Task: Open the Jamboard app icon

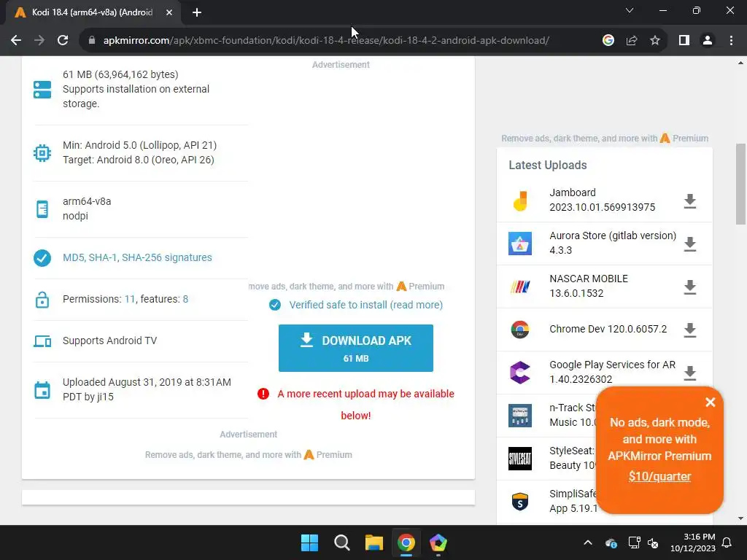Action: click(519, 201)
